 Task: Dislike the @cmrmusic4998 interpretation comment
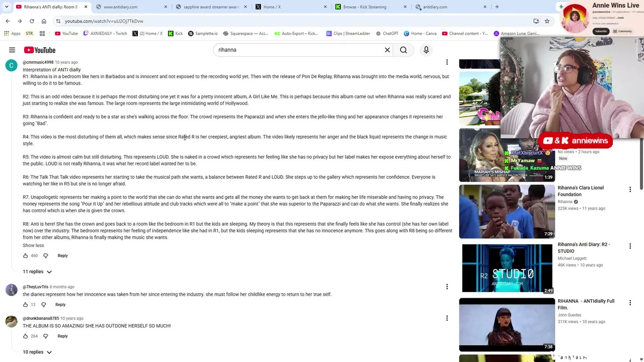click(45, 256)
